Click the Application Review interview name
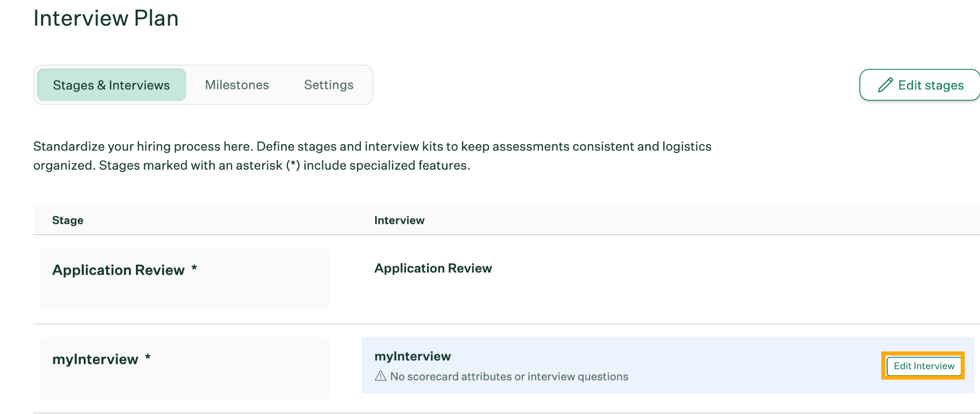980x414 pixels. point(433,268)
